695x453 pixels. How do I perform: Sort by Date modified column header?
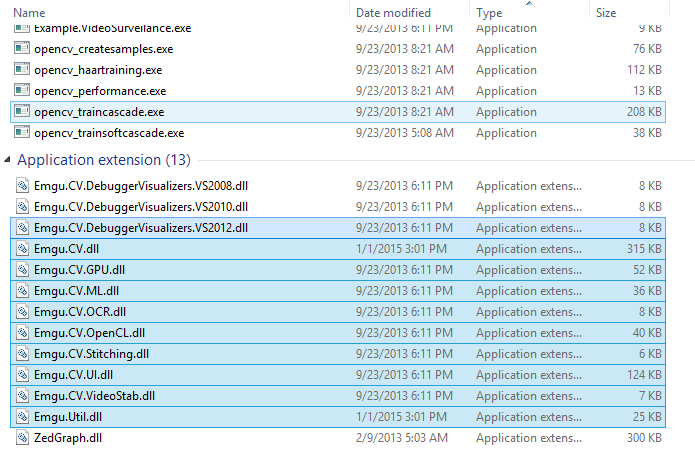(x=393, y=13)
